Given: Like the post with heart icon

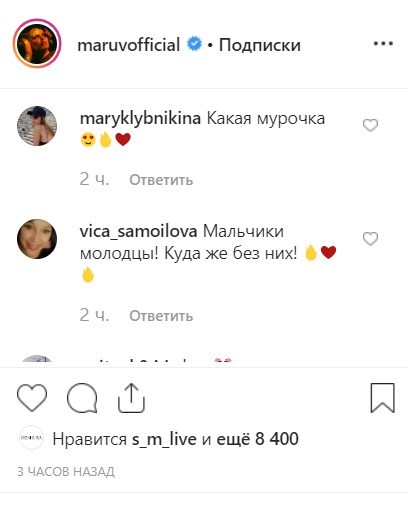Looking at the screenshot, I should pos(32,397).
